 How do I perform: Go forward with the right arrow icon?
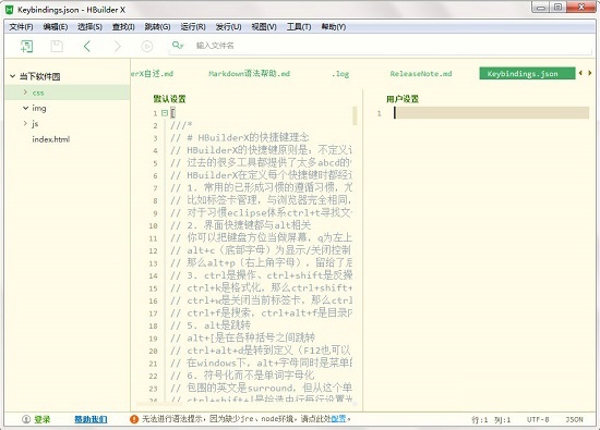point(117,46)
